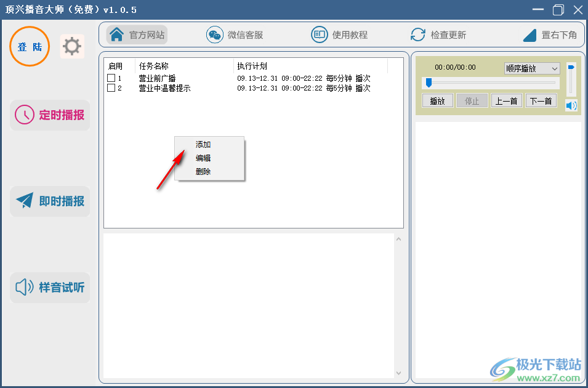Open the 官方网站 homepage
The width and height of the screenshot is (588, 388).
pos(136,34)
